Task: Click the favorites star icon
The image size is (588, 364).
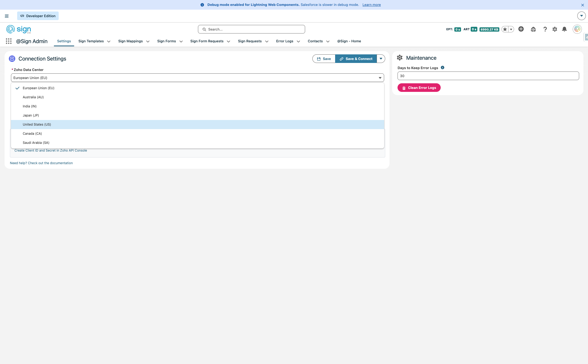Action: 505,29
